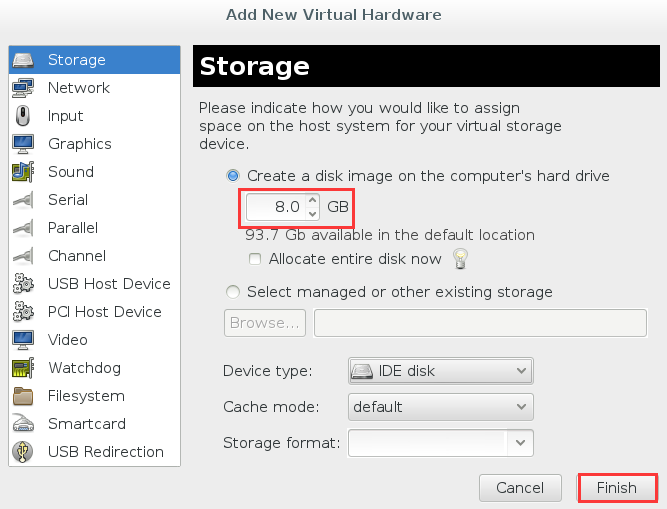The width and height of the screenshot is (667, 509).
Task: Pick the Watchdog hardware icon
Action: pyautogui.click(x=23, y=368)
